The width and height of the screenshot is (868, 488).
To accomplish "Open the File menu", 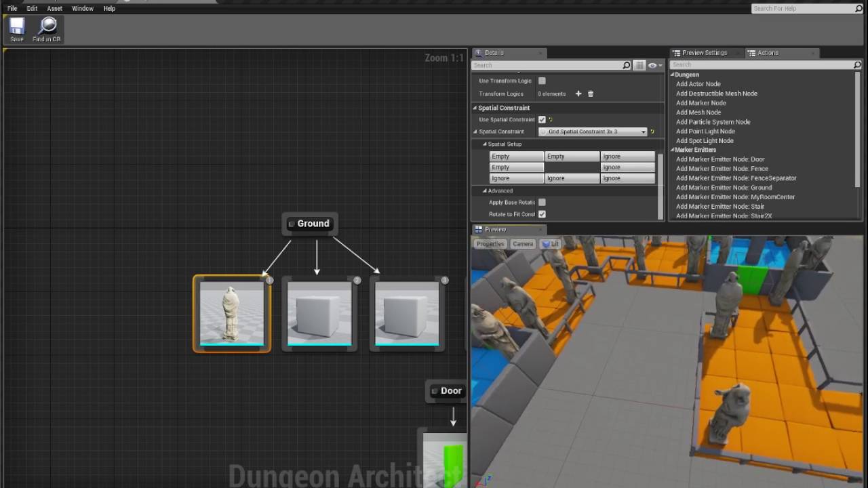I will 12,8.
